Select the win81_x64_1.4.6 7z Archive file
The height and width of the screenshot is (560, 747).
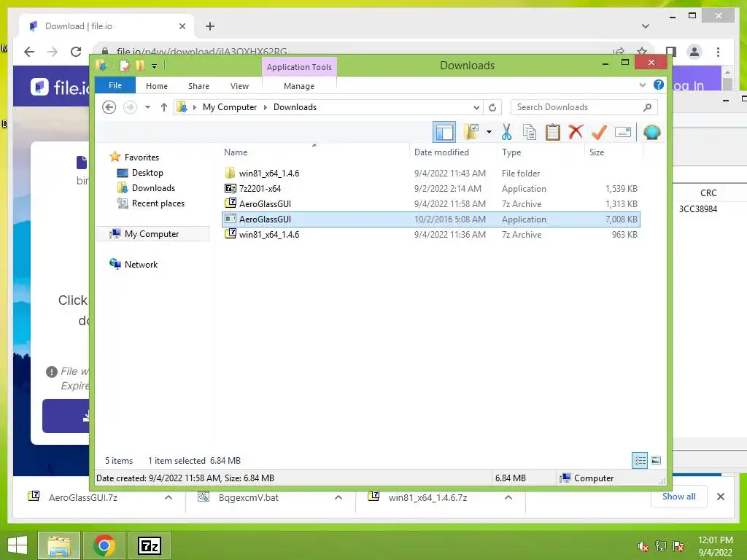coord(430,234)
